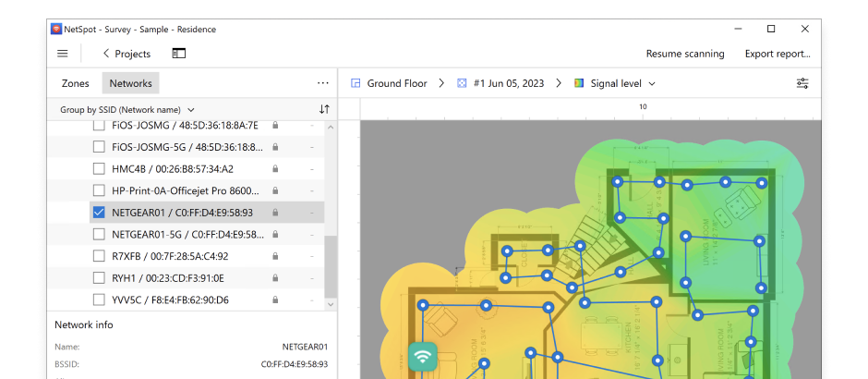Expand the Group by SSID dropdown
Viewport: 868px width, 379px height.
tap(127, 110)
